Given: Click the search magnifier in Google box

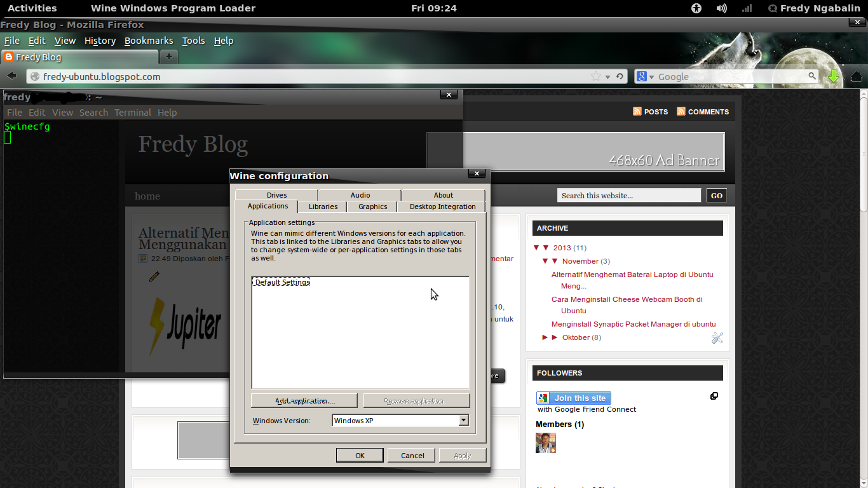Looking at the screenshot, I should pyautogui.click(x=812, y=76).
